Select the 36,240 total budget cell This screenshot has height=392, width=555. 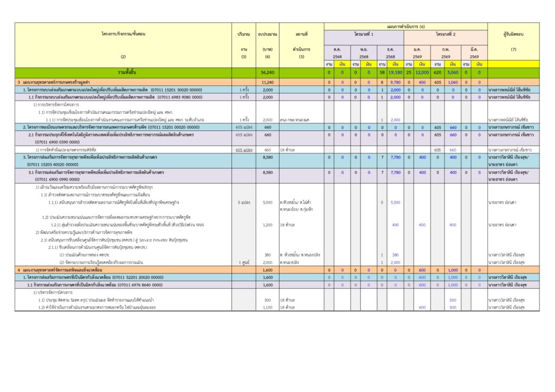click(267, 72)
